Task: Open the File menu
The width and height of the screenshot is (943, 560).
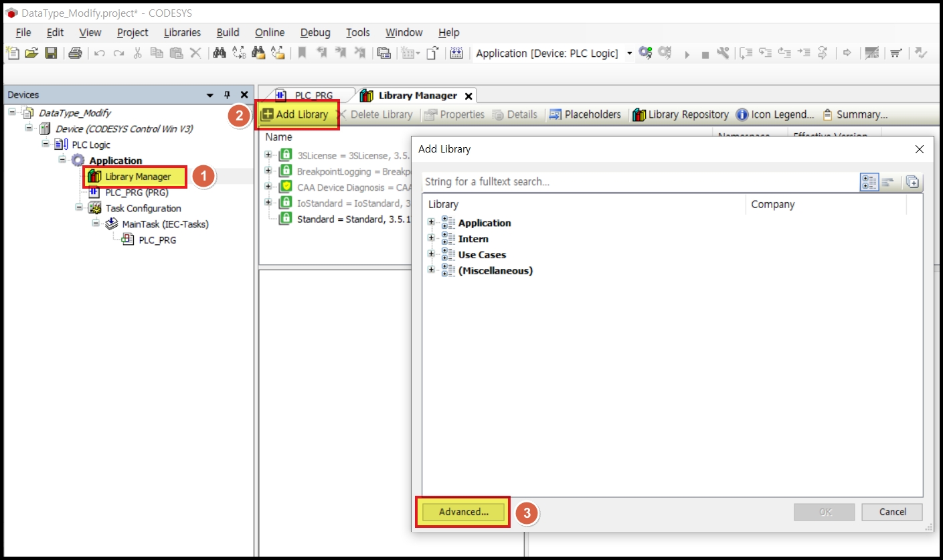Action: [x=23, y=32]
